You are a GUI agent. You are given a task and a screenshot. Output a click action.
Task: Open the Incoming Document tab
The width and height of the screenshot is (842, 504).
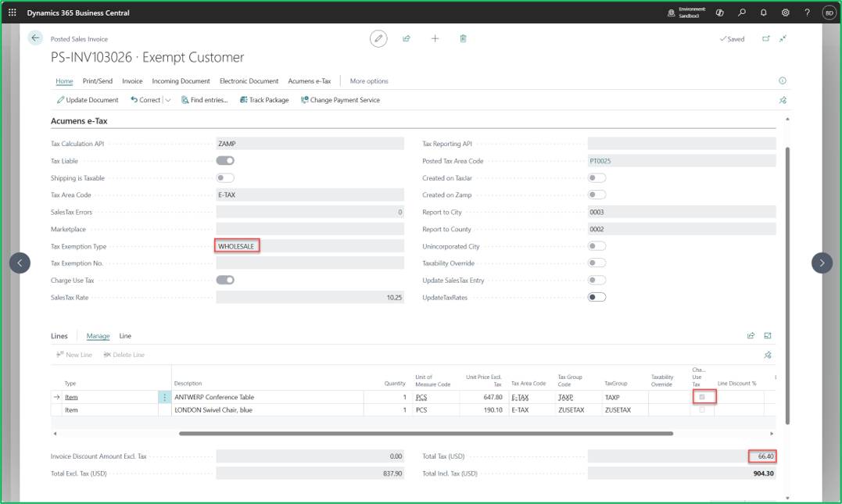tap(181, 81)
